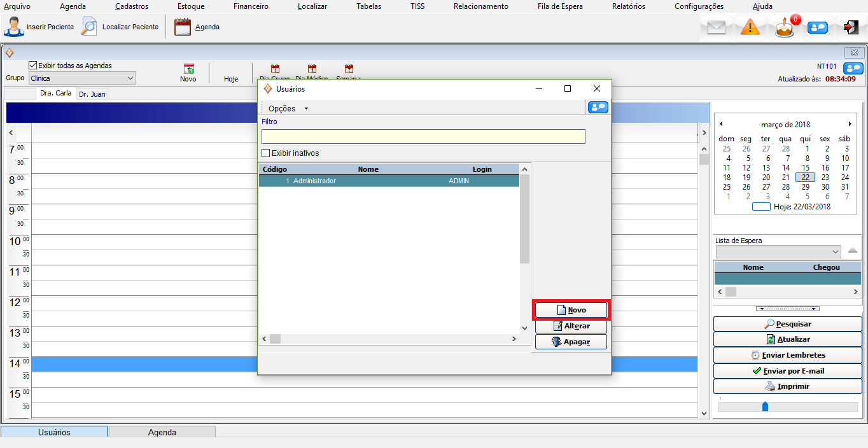Image resolution: width=868 pixels, height=448 pixels.
Task: Click the Filtro text field
Action: click(x=423, y=136)
